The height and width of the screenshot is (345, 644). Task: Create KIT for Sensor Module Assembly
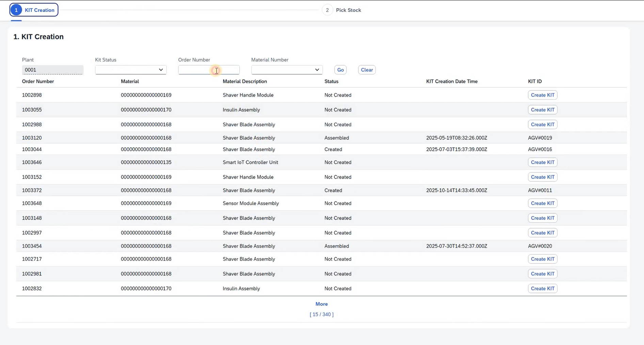542,203
